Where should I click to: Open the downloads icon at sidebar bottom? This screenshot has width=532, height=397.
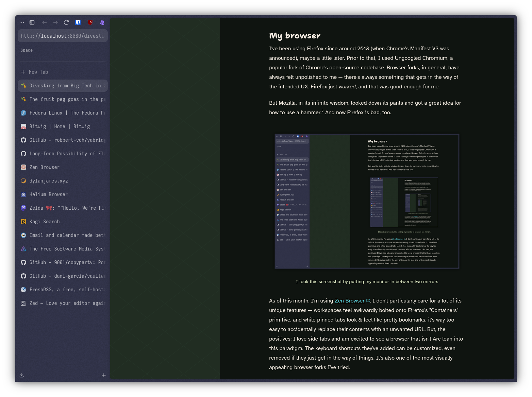click(x=22, y=375)
